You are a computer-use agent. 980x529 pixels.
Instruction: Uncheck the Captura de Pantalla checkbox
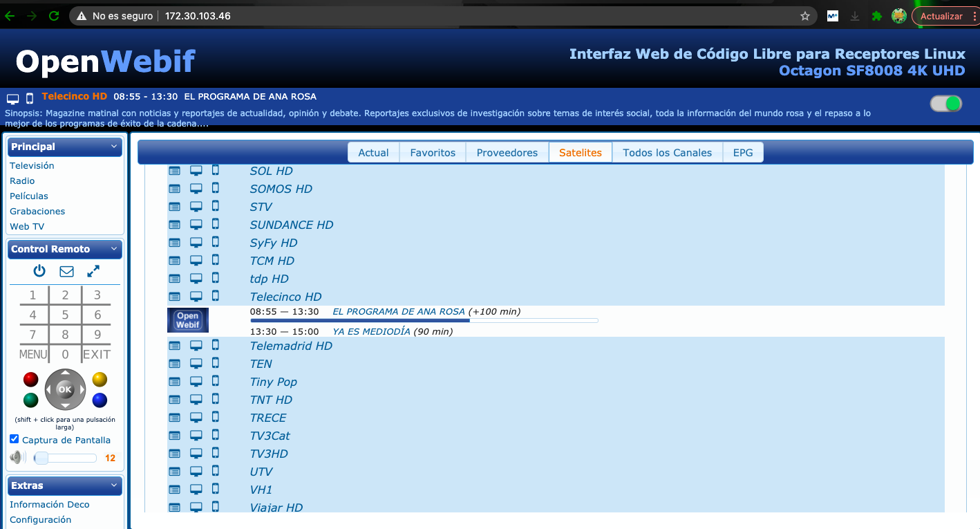pos(15,440)
